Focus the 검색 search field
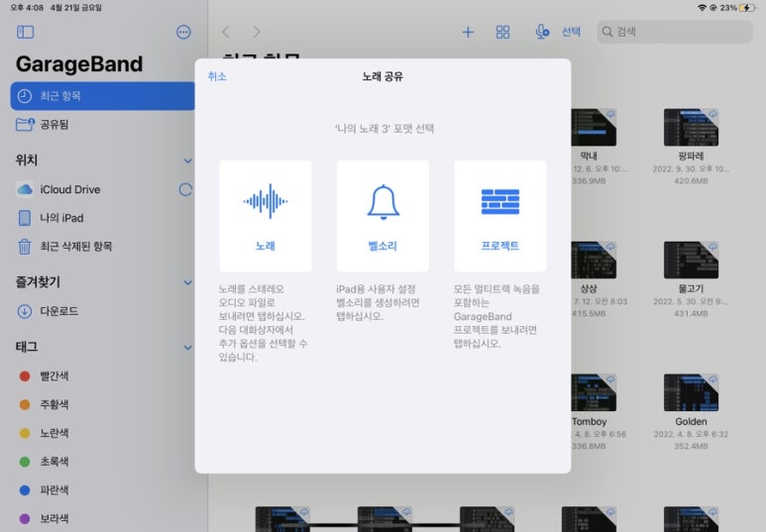The height and width of the screenshot is (532, 766). 674,32
